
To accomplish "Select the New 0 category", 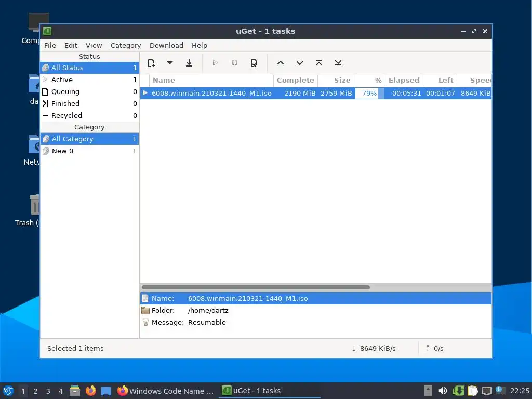I will pyautogui.click(x=89, y=151).
